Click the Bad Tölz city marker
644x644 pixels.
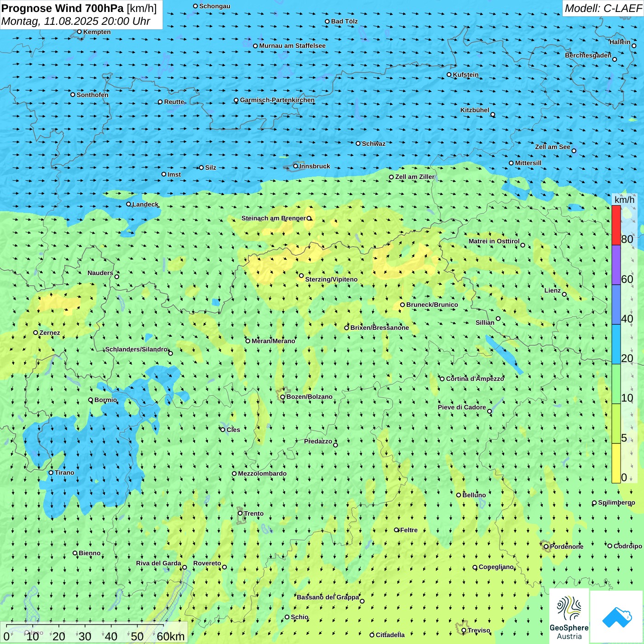328,21
